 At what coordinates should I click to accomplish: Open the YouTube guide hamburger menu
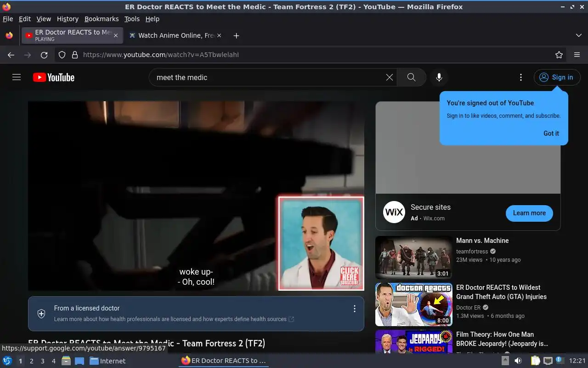(x=17, y=77)
